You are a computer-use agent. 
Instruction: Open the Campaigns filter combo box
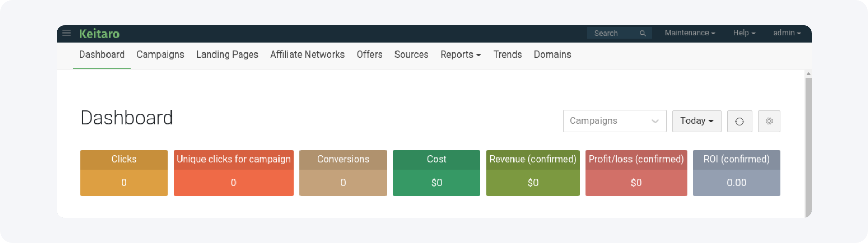(614, 121)
